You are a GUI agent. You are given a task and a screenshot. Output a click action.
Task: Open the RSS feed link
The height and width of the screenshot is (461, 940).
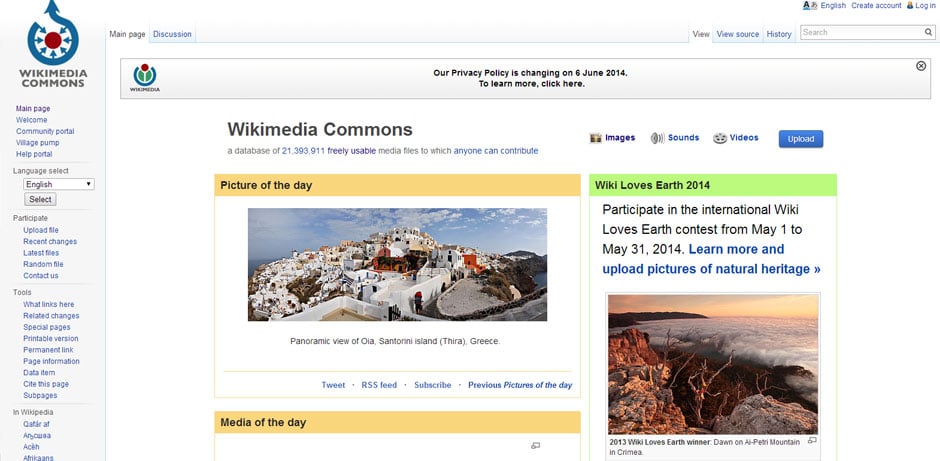[379, 385]
